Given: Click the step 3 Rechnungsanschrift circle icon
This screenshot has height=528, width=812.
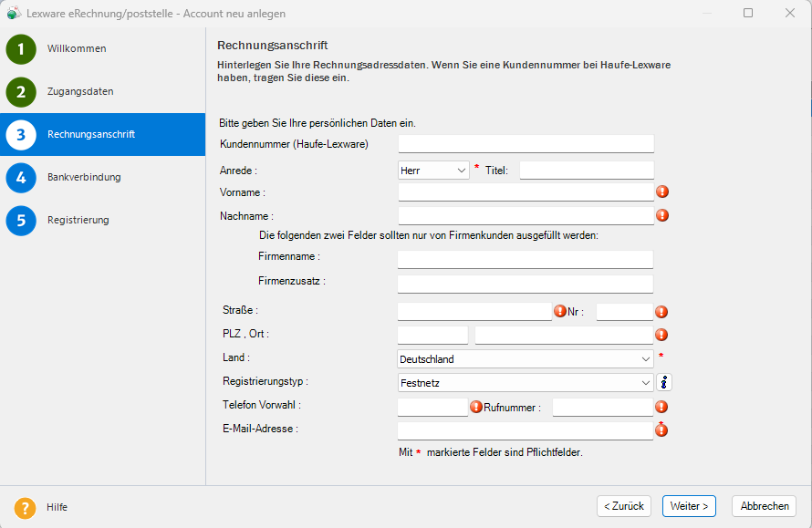Looking at the screenshot, I should tap(21, 135).
